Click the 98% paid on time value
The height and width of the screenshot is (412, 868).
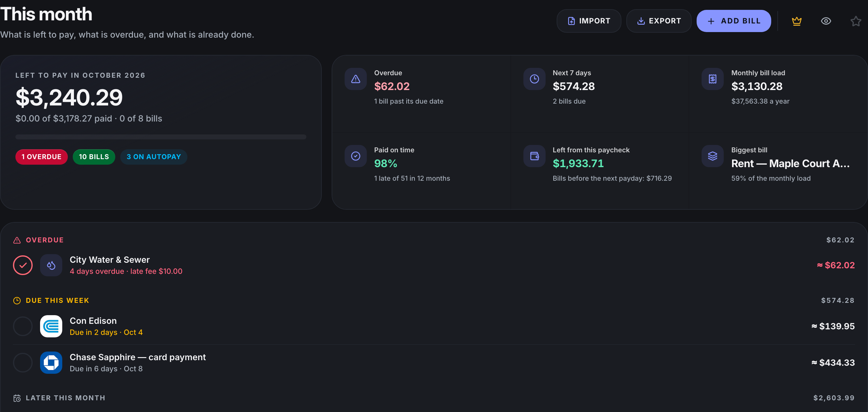(x=386, y=163)
